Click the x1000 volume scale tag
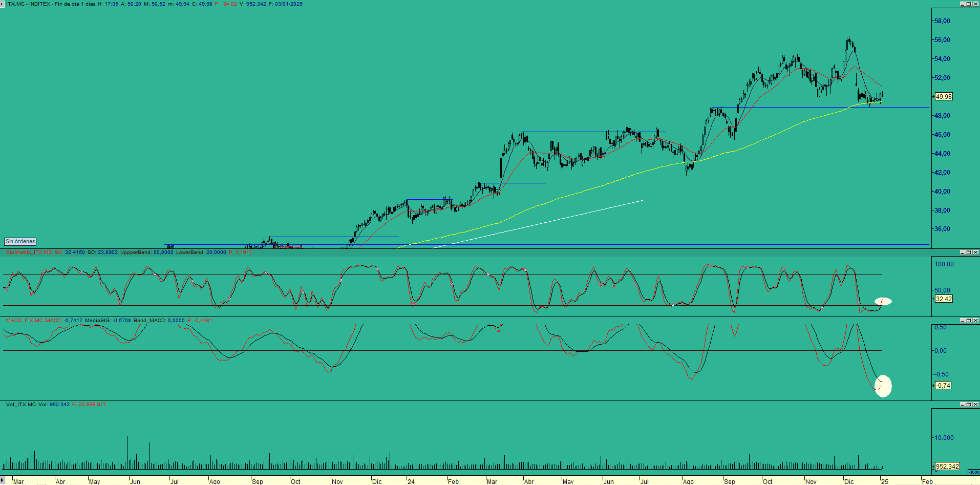Screen dimensions: 980x485 pos(973,472)
